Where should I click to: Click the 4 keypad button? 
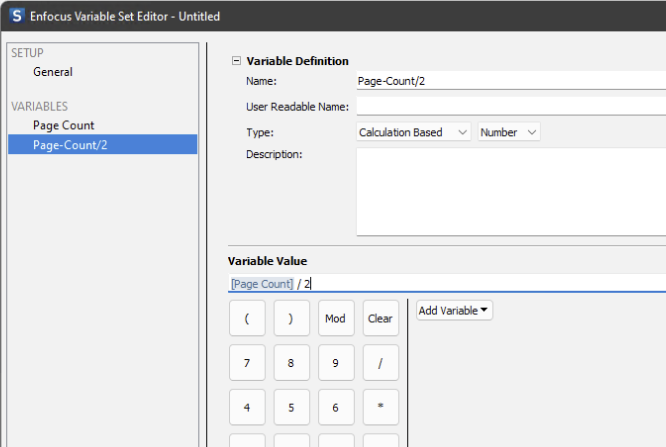click(247, 407)
